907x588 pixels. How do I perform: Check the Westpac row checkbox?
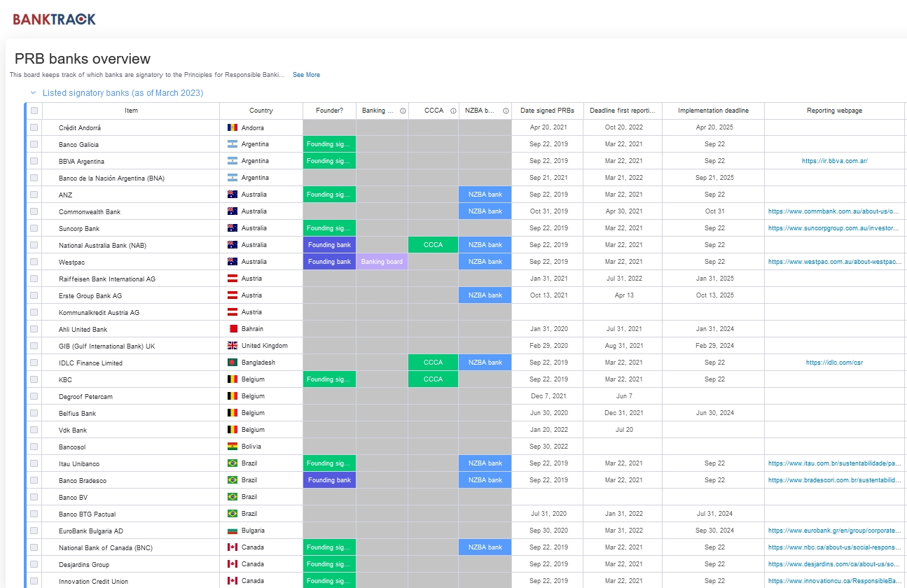click(34, 262)
